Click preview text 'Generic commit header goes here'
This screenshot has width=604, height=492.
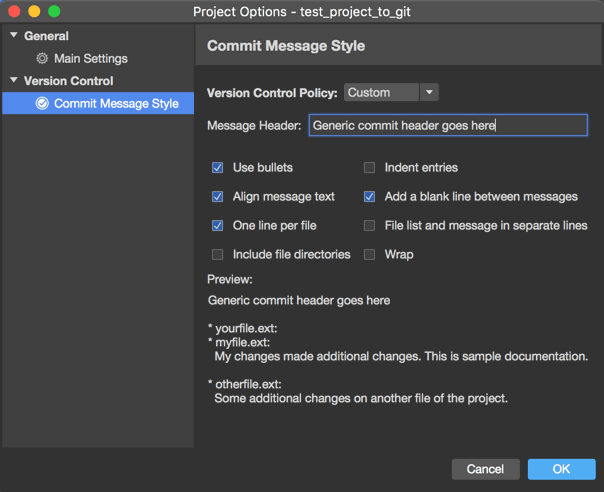[299, 301]
